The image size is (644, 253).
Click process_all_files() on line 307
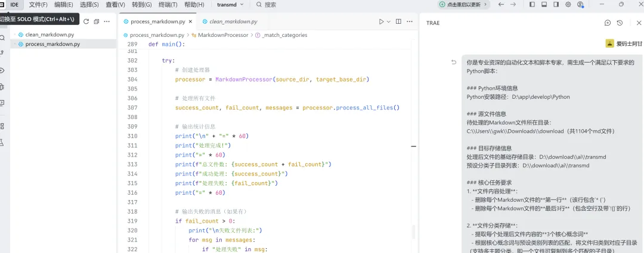coord(367,108)
